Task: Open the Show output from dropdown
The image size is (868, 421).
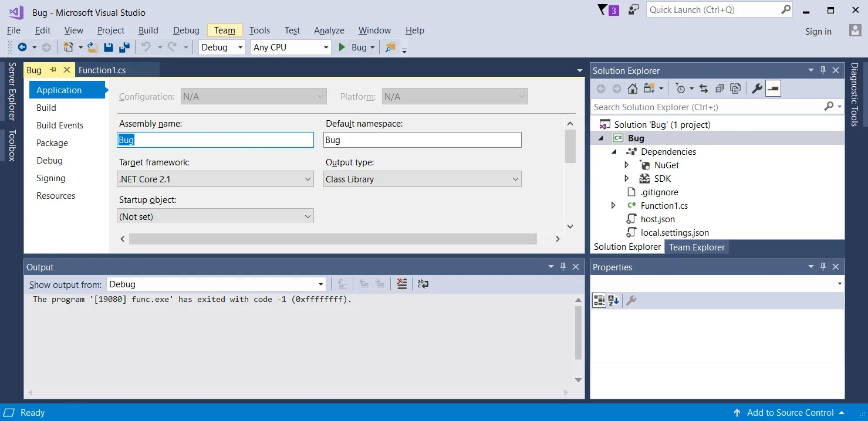Action: tap(217, 284)
